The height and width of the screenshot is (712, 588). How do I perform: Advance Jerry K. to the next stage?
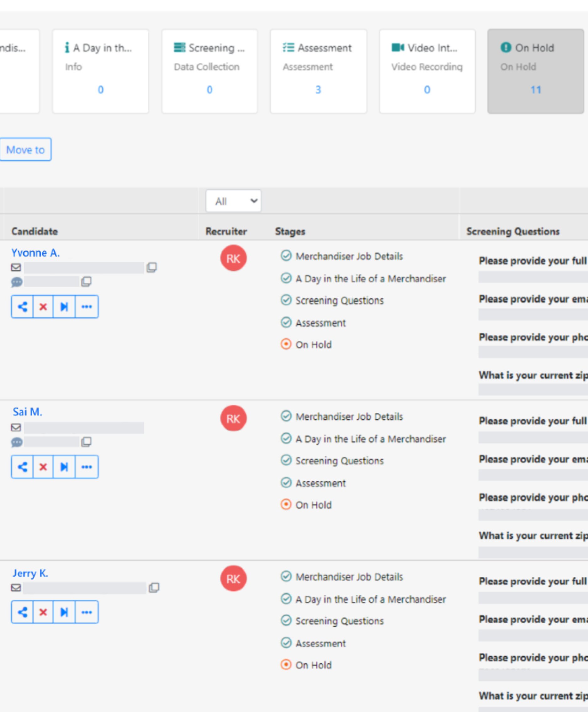64,612
